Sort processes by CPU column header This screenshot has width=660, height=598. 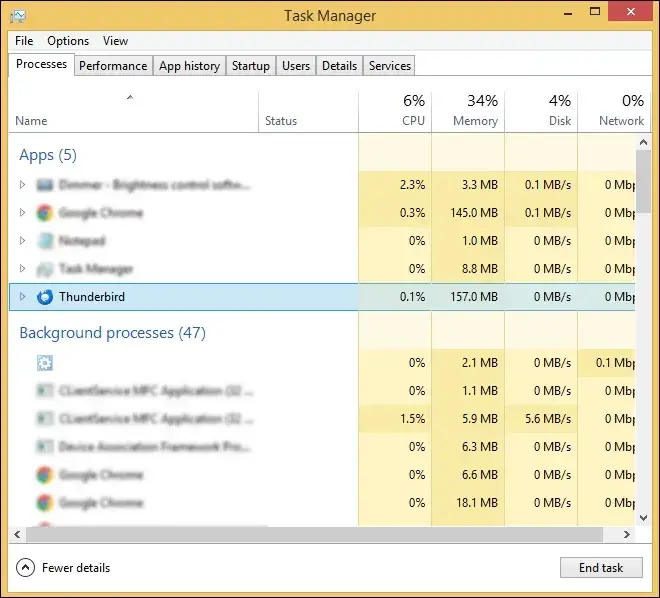click(413, 120)
